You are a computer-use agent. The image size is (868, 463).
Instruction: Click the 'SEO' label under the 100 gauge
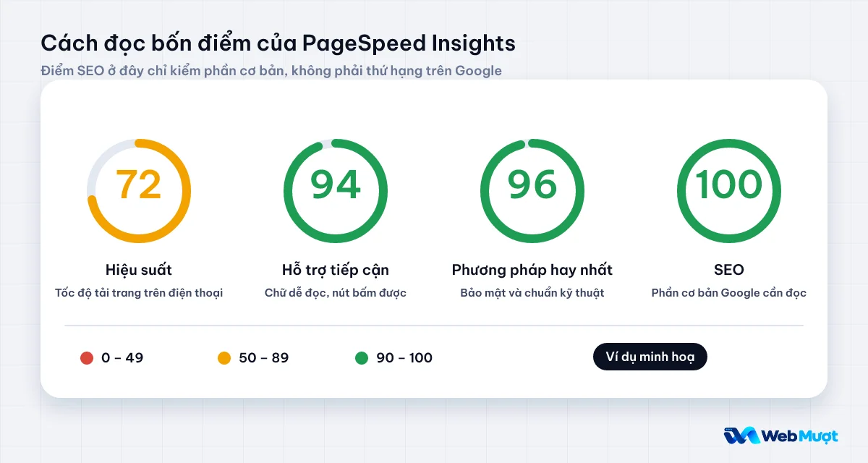pyautogui.click(x=729, y=270)
